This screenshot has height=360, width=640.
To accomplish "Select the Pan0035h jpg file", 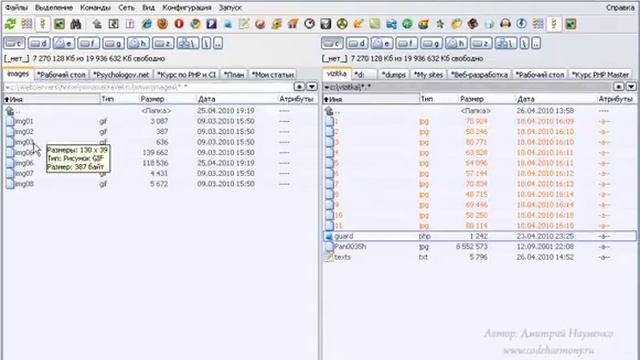I will coord(480,247).
